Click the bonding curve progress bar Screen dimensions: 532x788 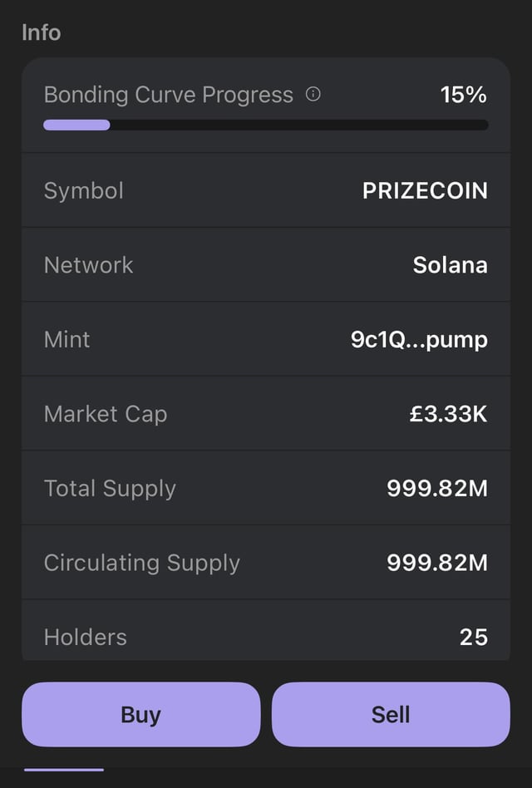pyautogui.click(x=265, y=125)
